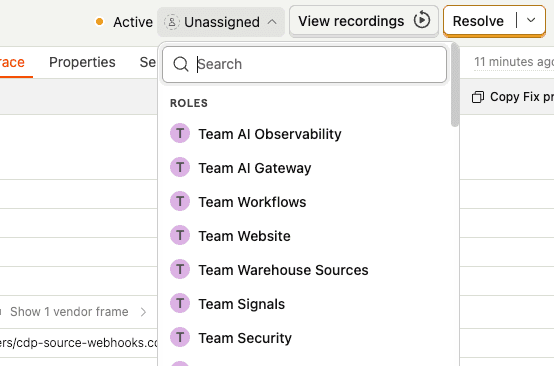Click the dropdown list scrollbar
Image resolution: width=554 pixels, height=366 pixels.
click(x=455, y=85)
